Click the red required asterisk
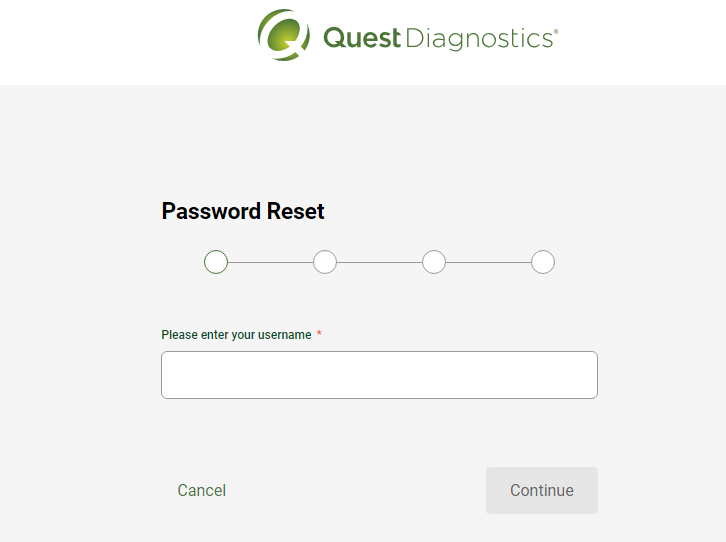The image size is (726, 542). [319, 333]
